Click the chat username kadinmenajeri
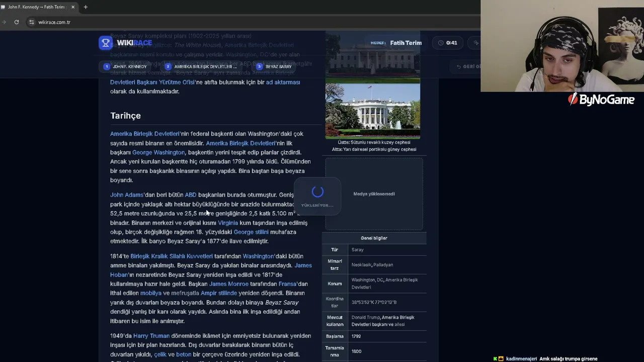This screenshot has width=644, height=362. (521, 359)
